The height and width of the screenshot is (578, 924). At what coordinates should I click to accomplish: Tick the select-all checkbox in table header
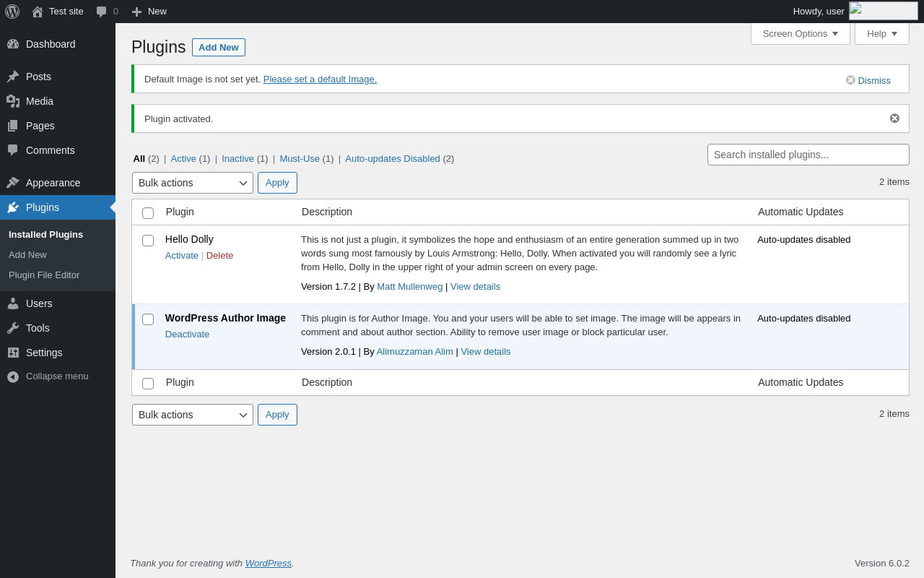148,213
